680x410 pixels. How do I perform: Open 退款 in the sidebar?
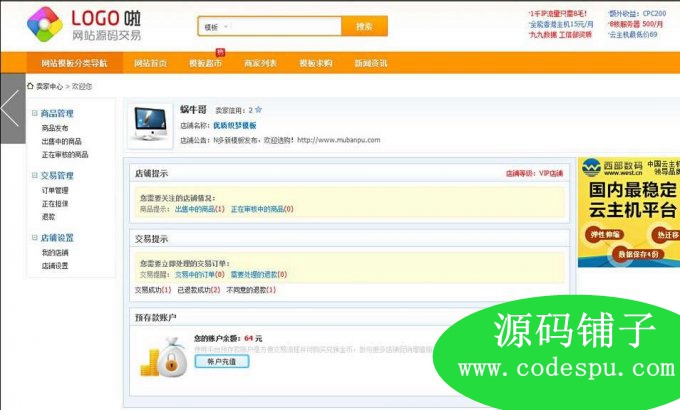48,216
